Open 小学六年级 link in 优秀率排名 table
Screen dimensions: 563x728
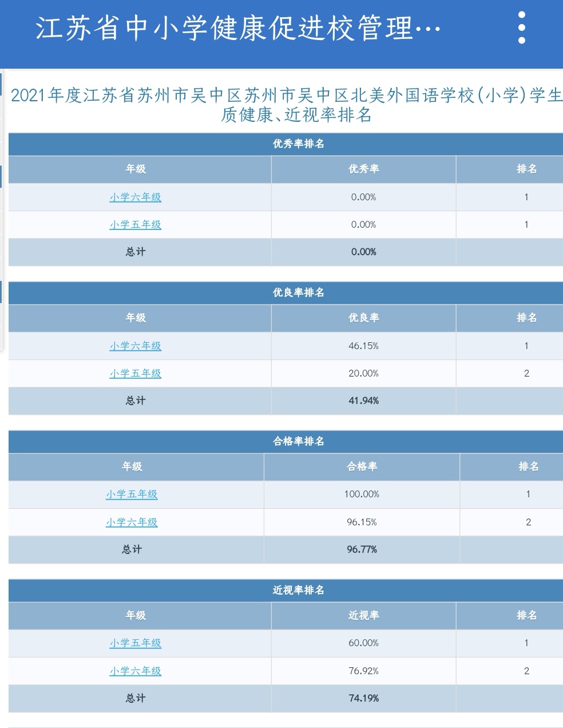coord(136,197)
